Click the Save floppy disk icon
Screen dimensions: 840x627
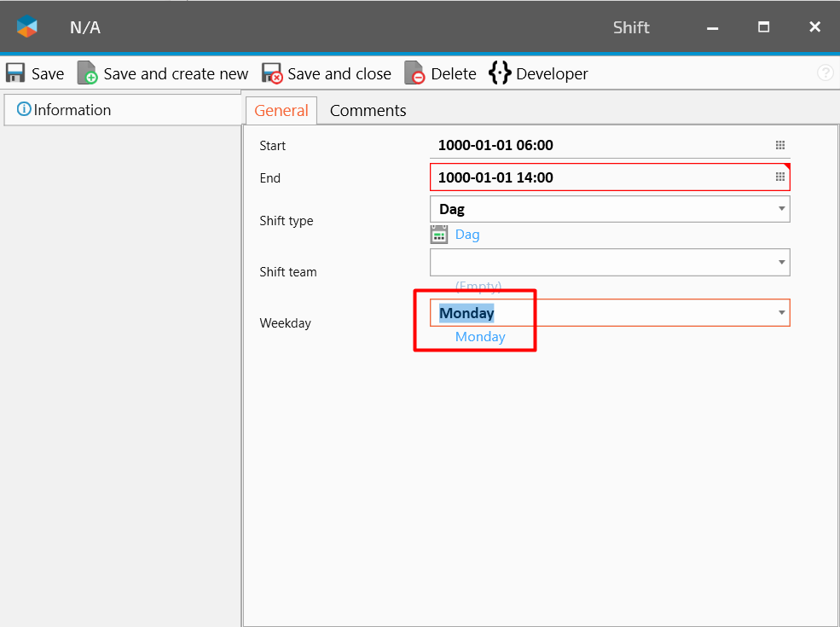[x=15, y=73]
